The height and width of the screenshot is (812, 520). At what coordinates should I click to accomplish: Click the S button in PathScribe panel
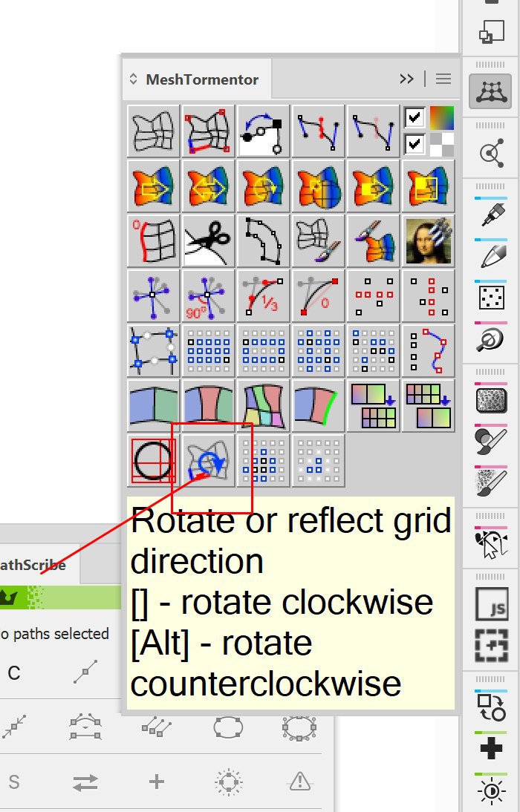click(14, 782)
